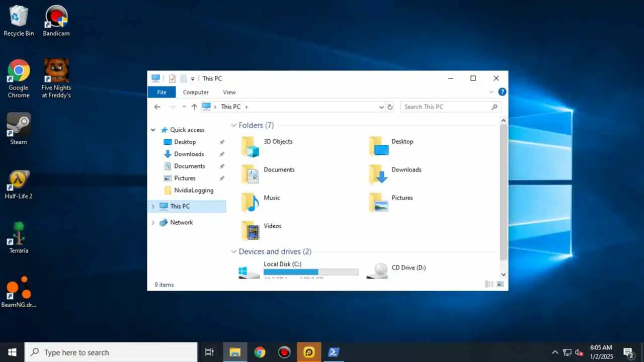This screenshot has height=362, width=644.
Task: Collapse the Quick access tree node
Action: (153, 130)
